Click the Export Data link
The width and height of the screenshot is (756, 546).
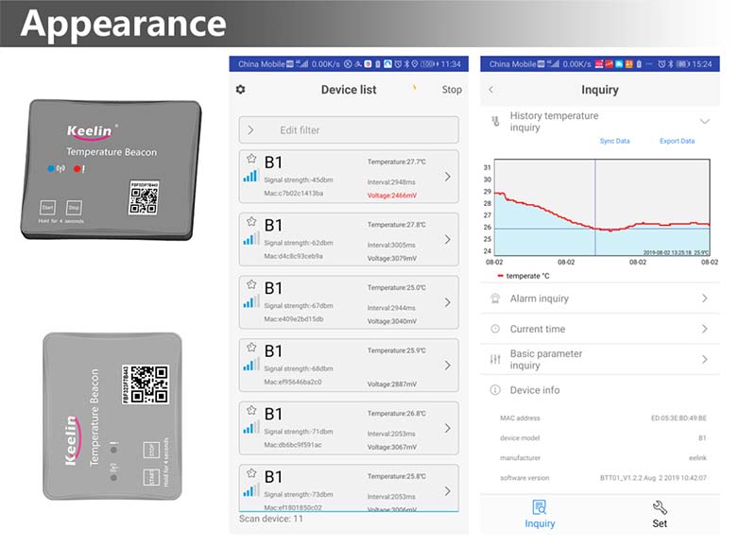click(x=677, y=142)
